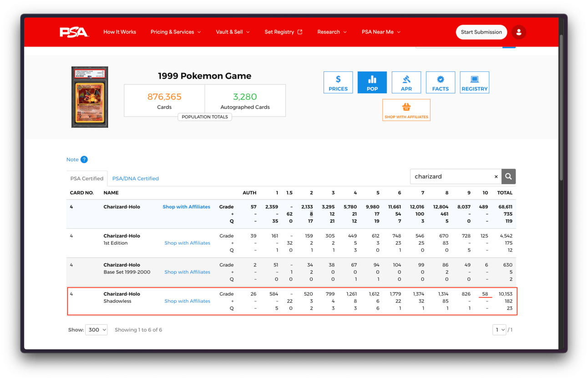Open the Facts section
The image size is (588, 380).
[x=441, y=82]
